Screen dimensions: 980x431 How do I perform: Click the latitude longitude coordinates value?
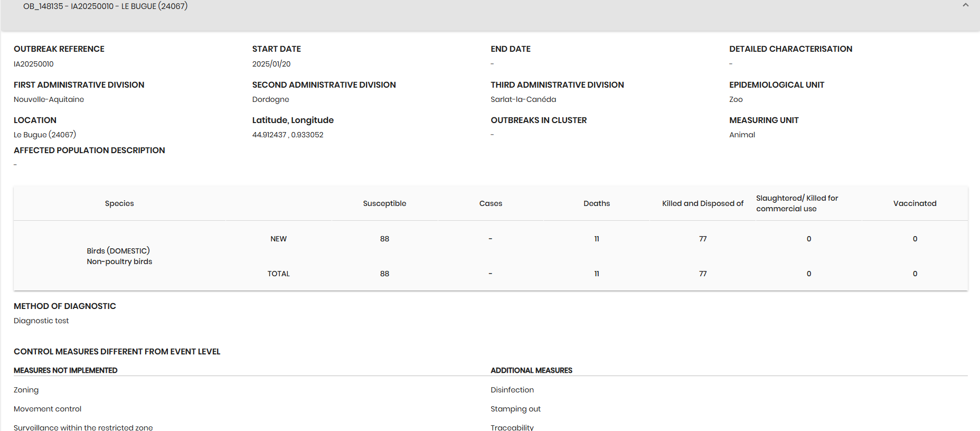[x=288, y=135]
